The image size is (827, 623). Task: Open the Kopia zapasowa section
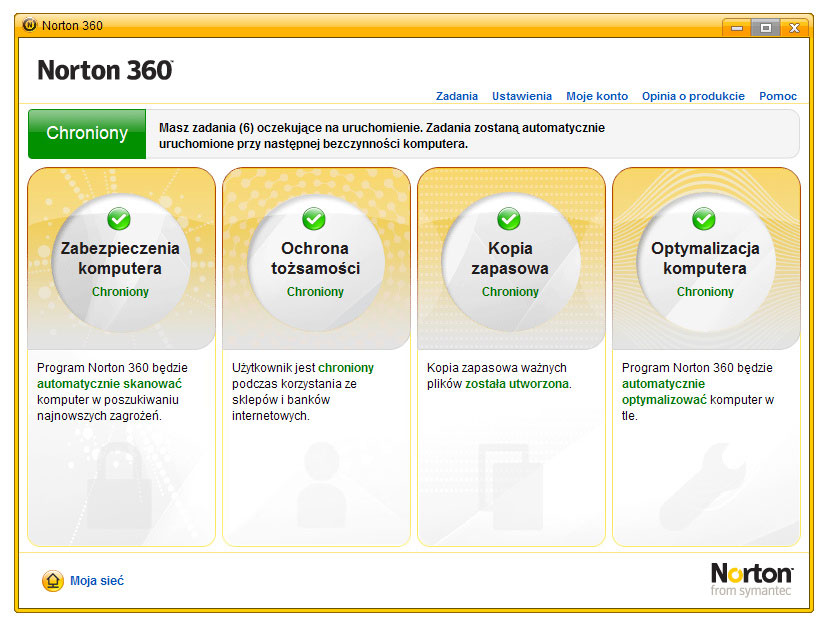click(x=510, y=258)
